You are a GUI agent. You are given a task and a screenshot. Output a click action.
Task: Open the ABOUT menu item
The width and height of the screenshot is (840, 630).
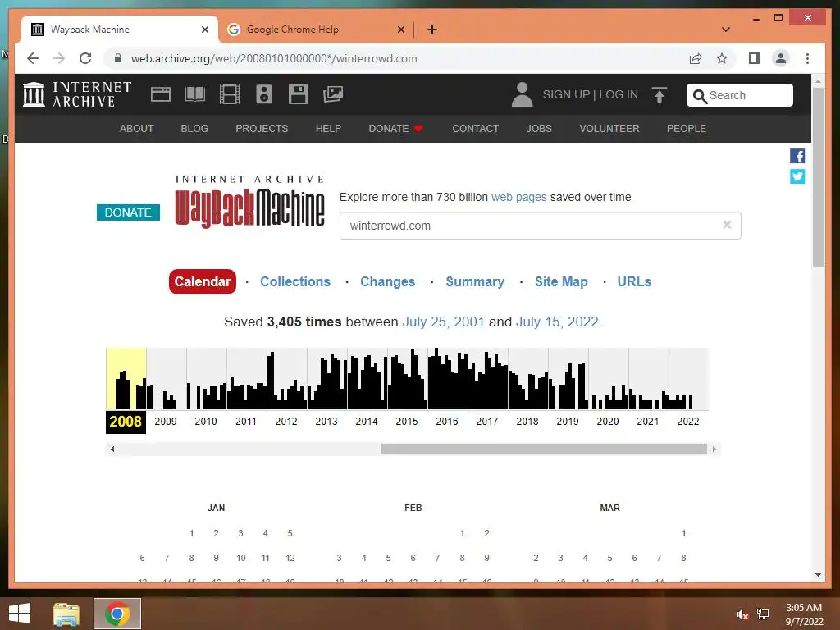click(x=137, y=129)
